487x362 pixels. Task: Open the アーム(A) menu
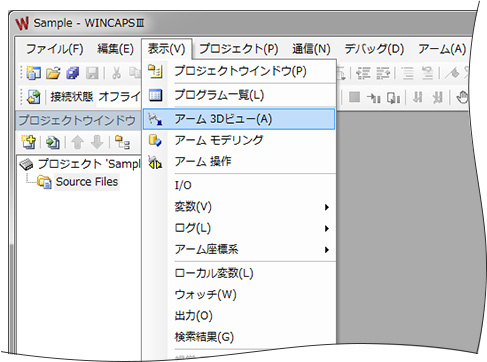pyautogui.click(x=442, y=49)
